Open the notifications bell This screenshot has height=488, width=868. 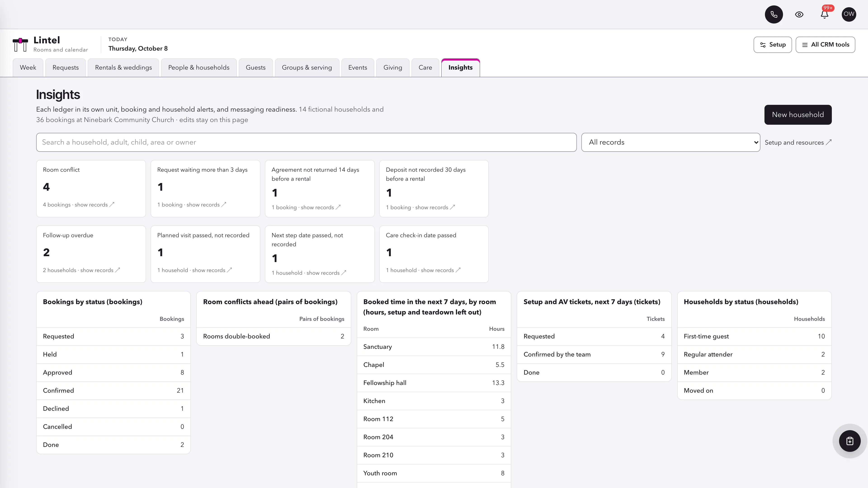pos(824,14)
